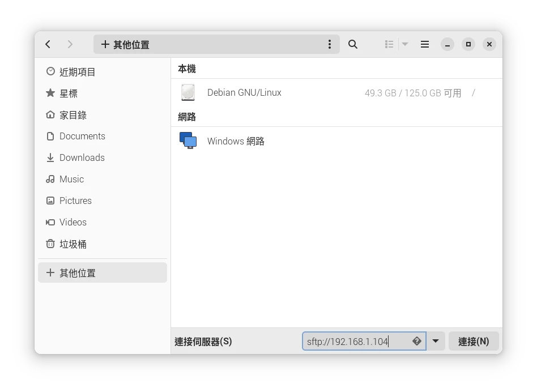The height and width of the screenshot is (392, 537).
Task: Click the document icon beside Documents
Action: click(50, 137)
